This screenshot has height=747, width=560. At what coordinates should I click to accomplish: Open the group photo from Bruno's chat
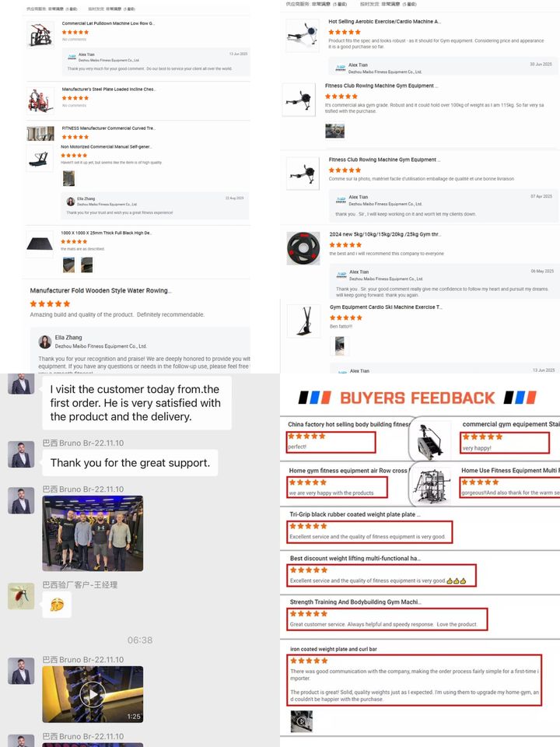[93, 533]
